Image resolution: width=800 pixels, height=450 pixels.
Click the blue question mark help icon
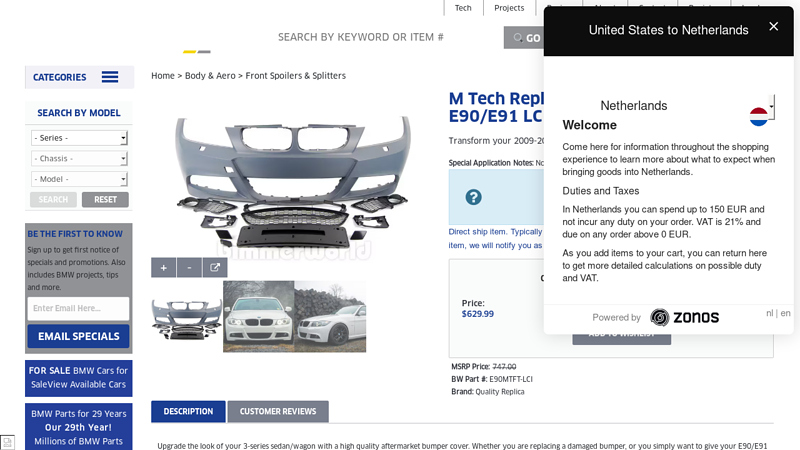click(x=473, y=197)
